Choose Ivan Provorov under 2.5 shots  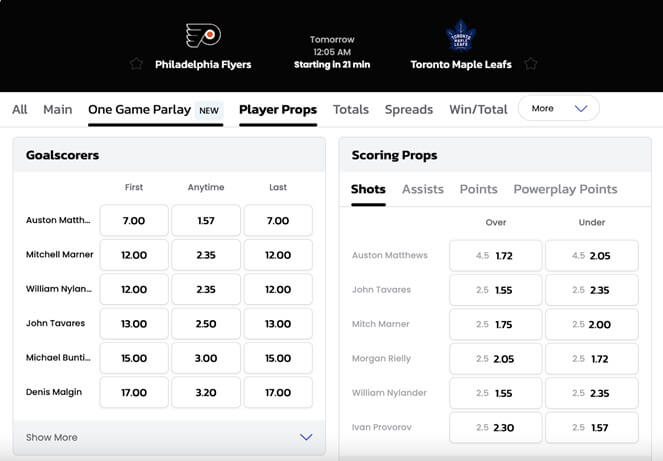[x=592, y=427]
